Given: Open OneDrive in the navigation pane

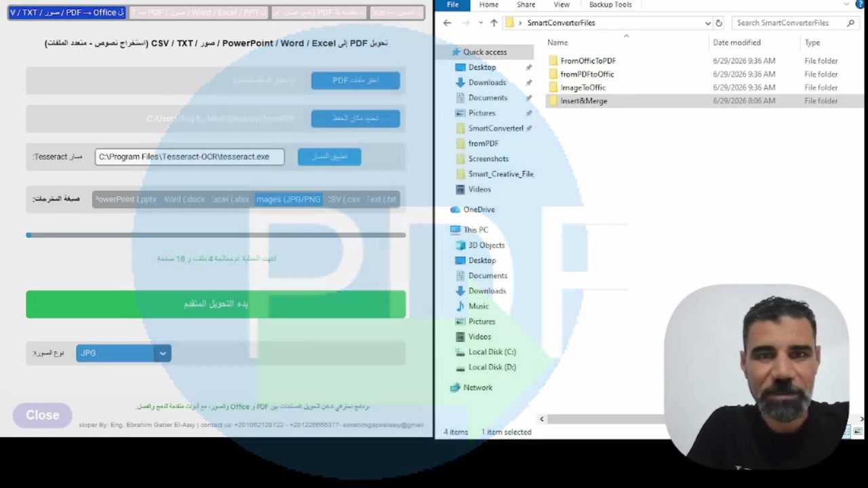Looking at the screenshot, I should 479,209.
